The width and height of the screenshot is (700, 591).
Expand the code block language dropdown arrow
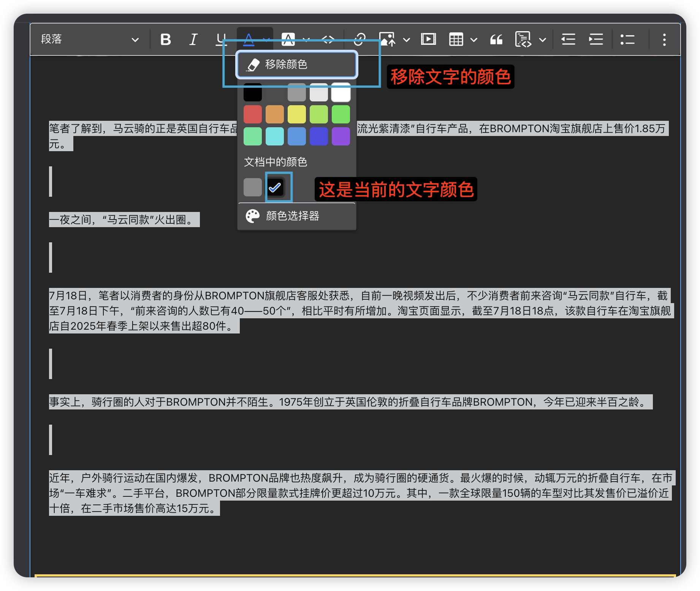point(543,40)
